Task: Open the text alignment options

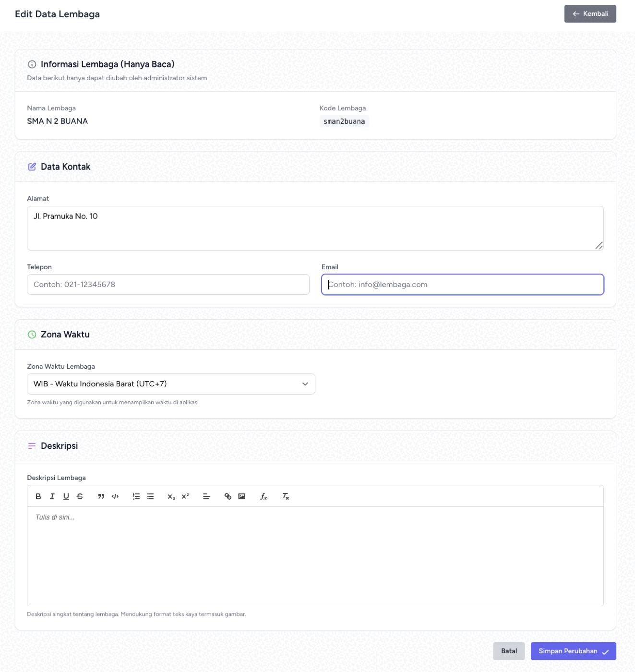Action: click(206, 496)
